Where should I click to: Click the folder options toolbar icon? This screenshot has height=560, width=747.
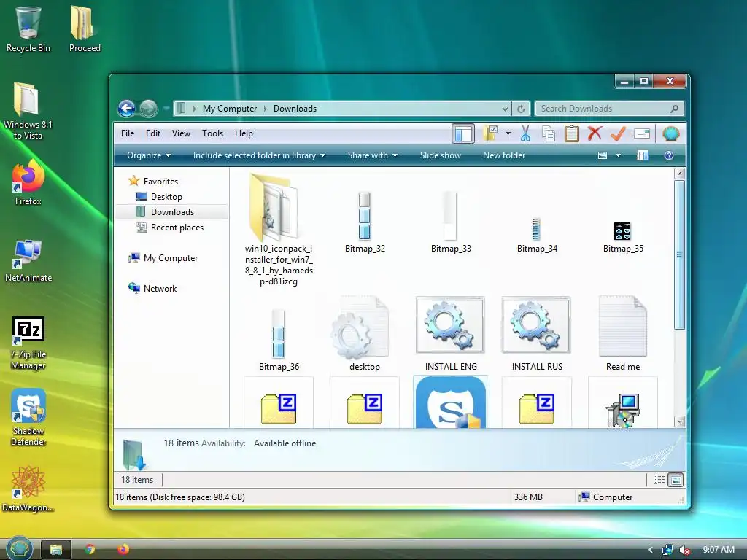490,134
